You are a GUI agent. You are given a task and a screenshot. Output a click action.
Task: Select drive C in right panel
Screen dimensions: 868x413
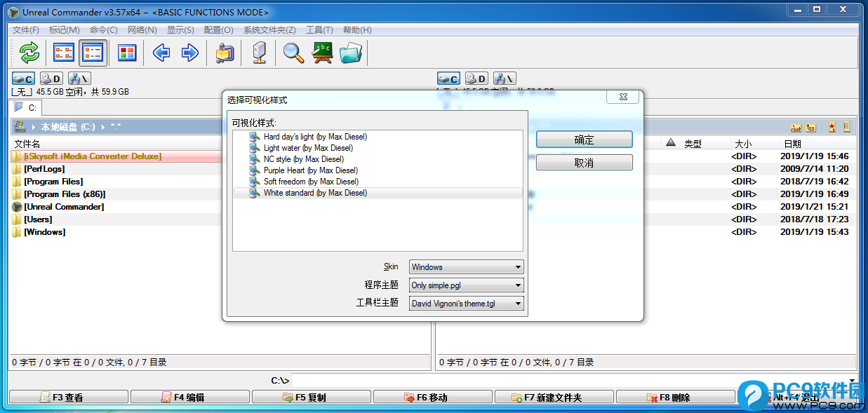pyautogui.click(x=448, y=79)
